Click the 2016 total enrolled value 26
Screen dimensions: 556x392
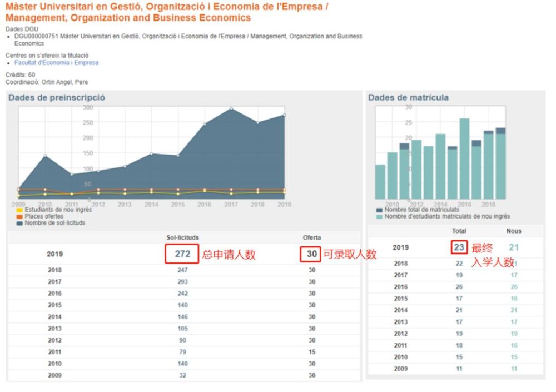(459, 287)
